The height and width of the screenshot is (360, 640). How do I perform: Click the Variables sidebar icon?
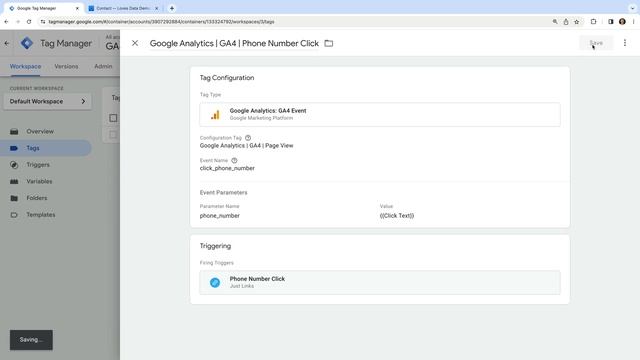14,181
